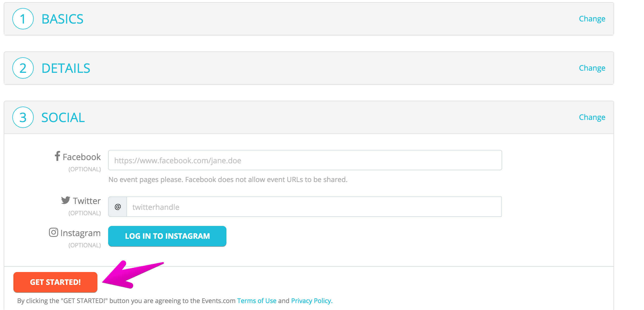
Task: Focus the Facebook URL input field
Action: point(305,160)
